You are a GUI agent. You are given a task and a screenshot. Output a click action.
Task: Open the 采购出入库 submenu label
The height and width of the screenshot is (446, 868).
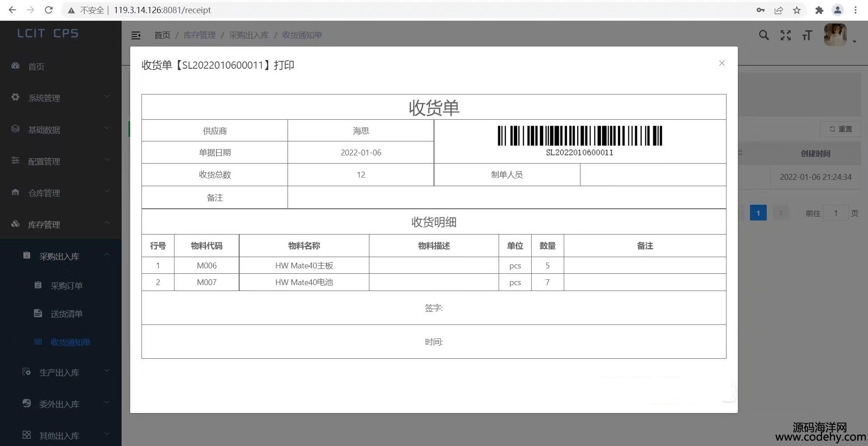click(x=59, y=257)
